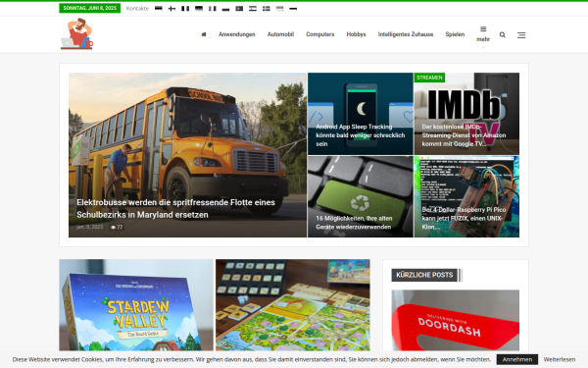Click the site logo with the bearded man

(x=76, y=33)
